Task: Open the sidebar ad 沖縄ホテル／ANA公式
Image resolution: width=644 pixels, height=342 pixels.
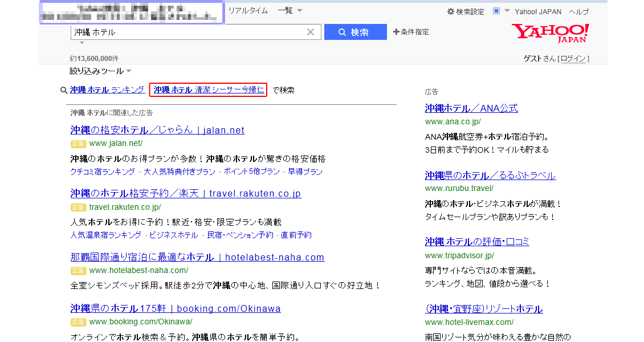Action: pos(471,108)
